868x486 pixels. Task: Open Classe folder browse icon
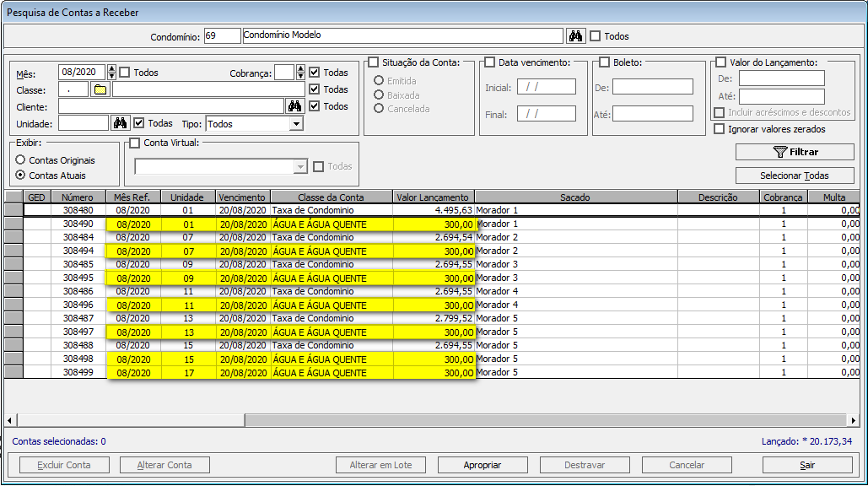(100, 89)
